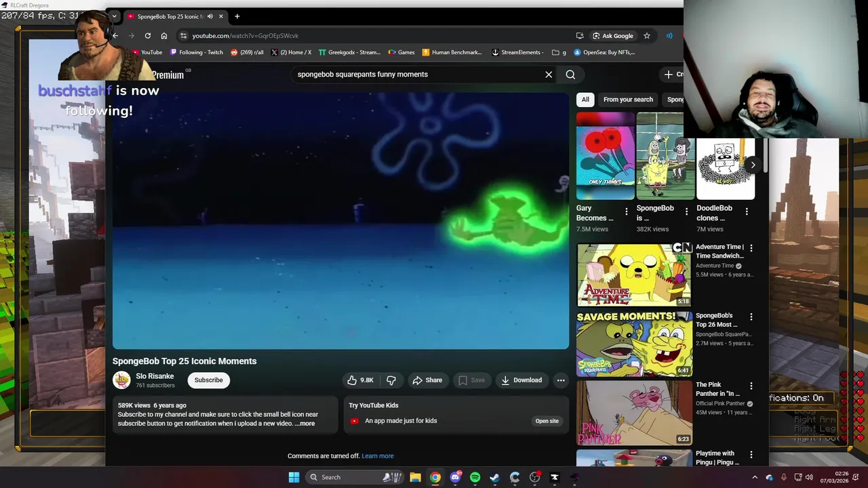Open the Greekgodx Stream bookmark
The width and height of the screenshot is (868, 488).
(350, 52)
